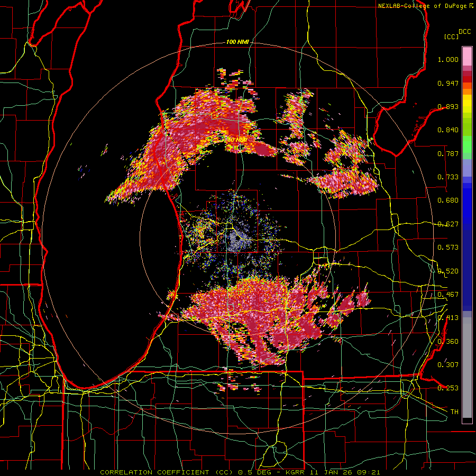Viewport: 476px width, 476px height.
Task: Click the 0.947 scale value
Action: (448, 83)
